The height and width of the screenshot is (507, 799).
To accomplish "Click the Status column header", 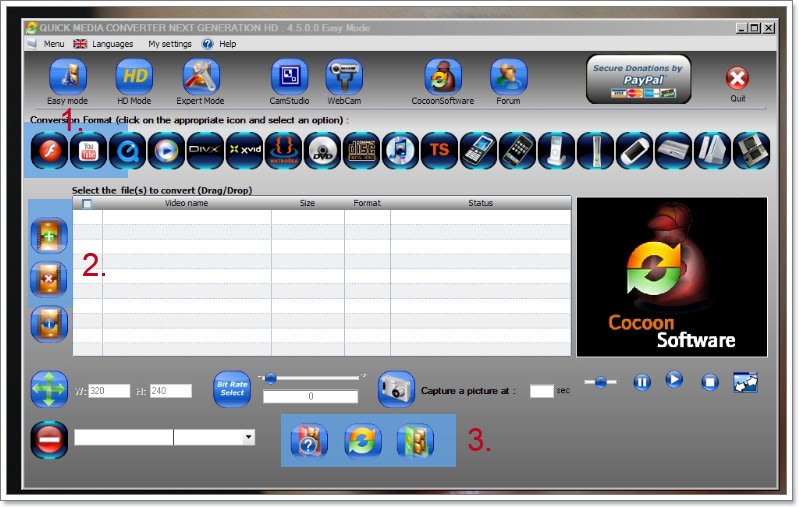I will pyautogui.click(x=481, y=203).
